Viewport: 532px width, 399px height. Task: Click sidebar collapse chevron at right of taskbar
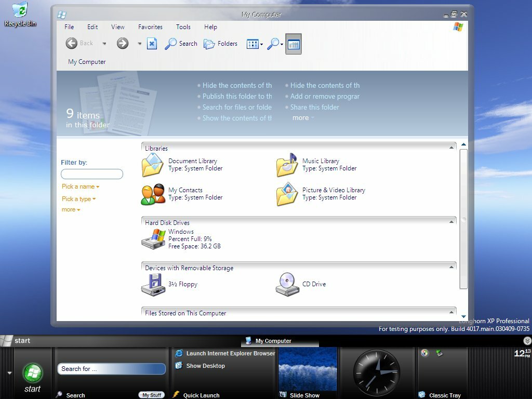click(x=527, y=341)
